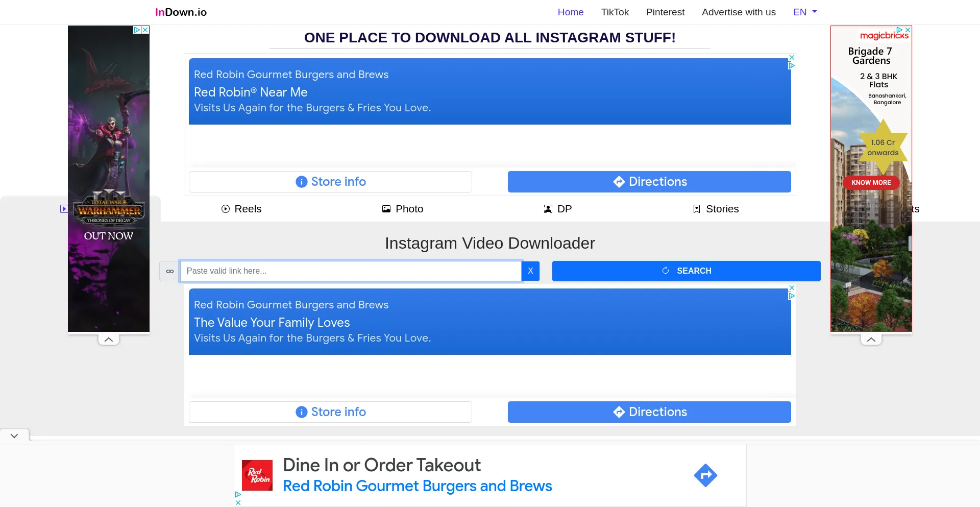This screenshot has width=980, height=507.
Task: Click the Brigade 7 Gardens ad title
Action: point(871,56)
